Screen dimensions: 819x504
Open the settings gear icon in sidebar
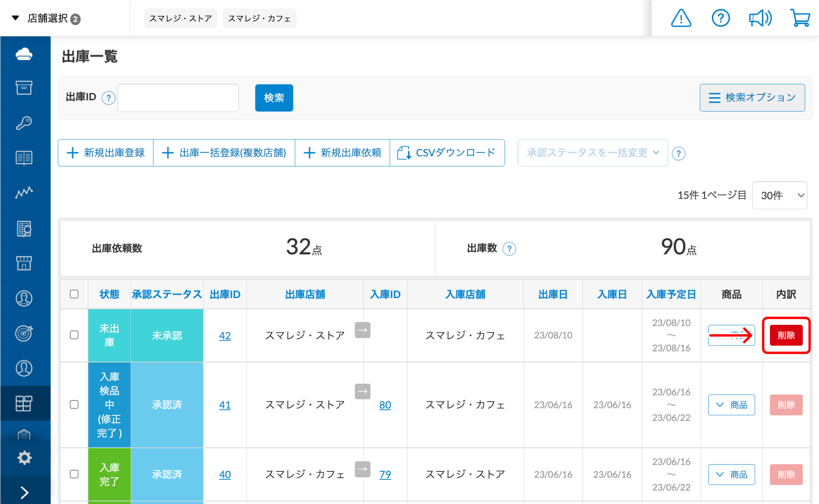pos(24,458)
